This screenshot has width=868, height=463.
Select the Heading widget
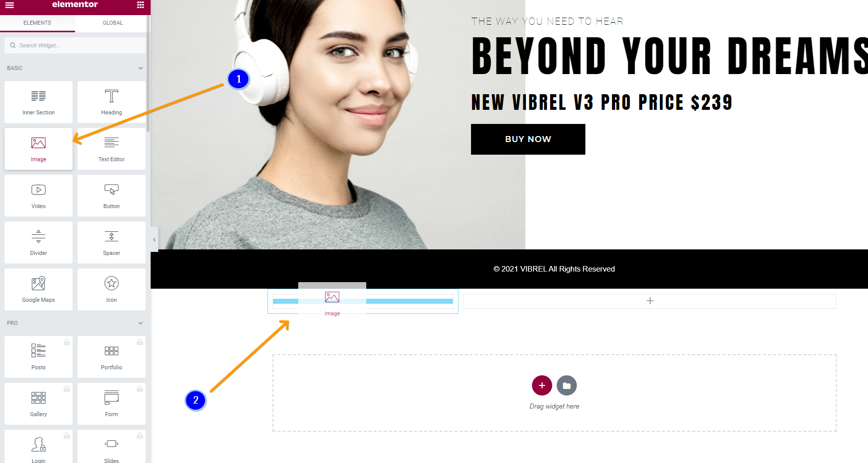(x=111, y=102)
